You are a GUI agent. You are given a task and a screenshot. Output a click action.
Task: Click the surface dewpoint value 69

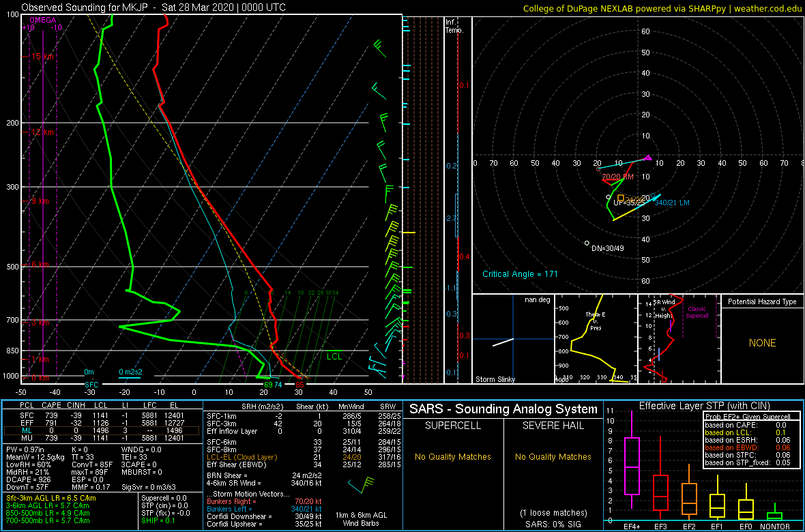[268, 384]
